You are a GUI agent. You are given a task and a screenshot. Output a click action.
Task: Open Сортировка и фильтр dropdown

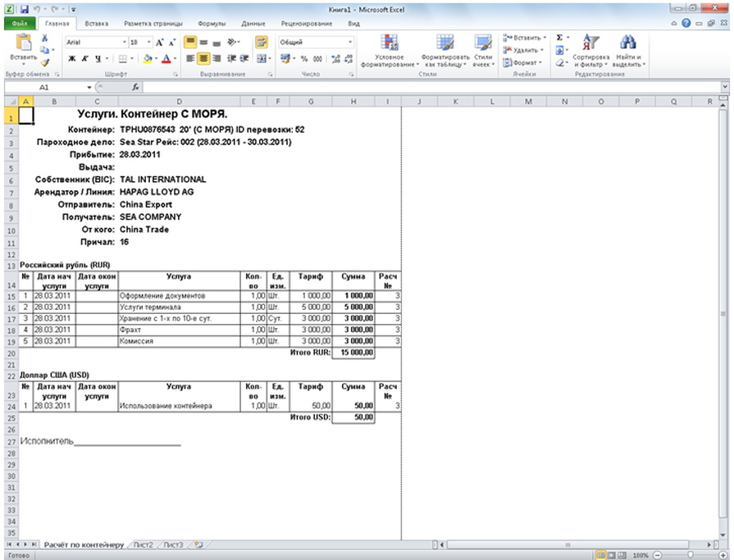click(x=590, y=52)
